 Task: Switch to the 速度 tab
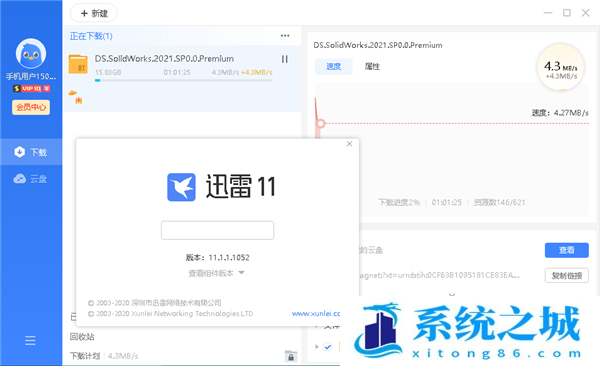[x=333, y=67]
